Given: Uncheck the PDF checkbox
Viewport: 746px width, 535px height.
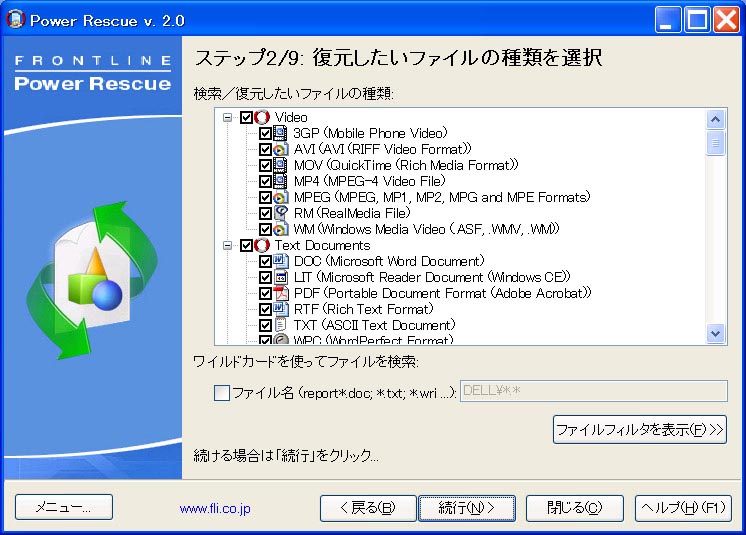Looking at the screenshot, I should click(265, 293).
